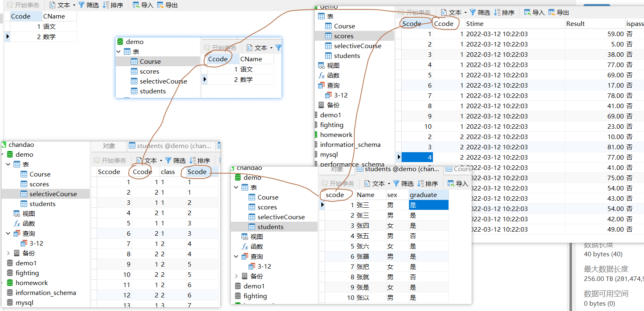
Task: Click 排序 sort in the scores window toolbar
Action: [504, 13]
